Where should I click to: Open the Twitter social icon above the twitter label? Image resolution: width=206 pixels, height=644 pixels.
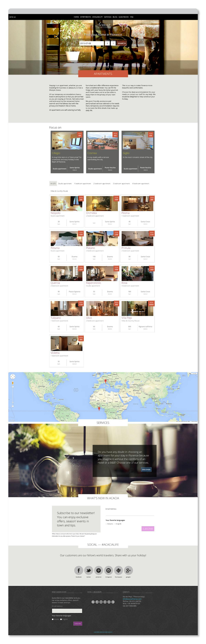88,570
